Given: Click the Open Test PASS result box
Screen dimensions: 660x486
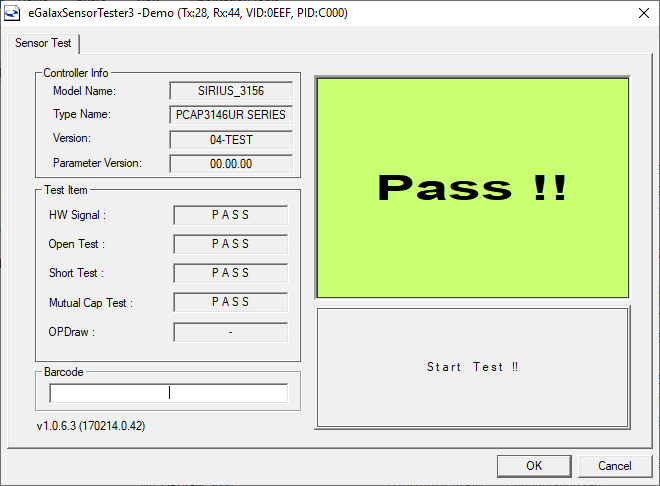Looking at the screenshot, I should pyautogui.click(x=230, y=244).
